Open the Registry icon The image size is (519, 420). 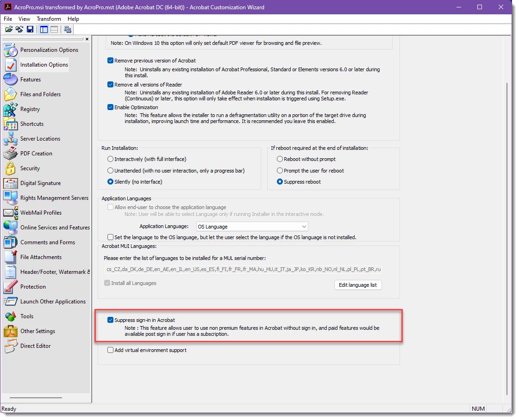[11, 109]
